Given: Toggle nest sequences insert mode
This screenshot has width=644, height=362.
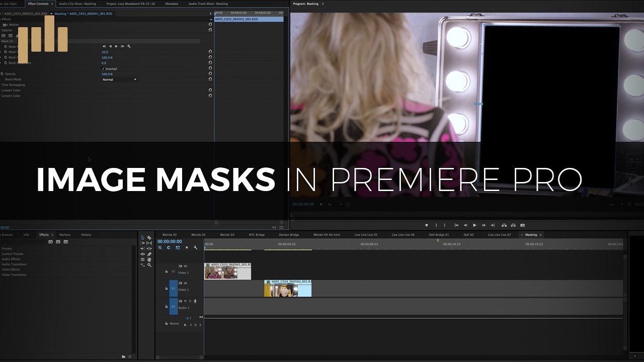Looking at the screenshot, I should click(x=160, y=247).
